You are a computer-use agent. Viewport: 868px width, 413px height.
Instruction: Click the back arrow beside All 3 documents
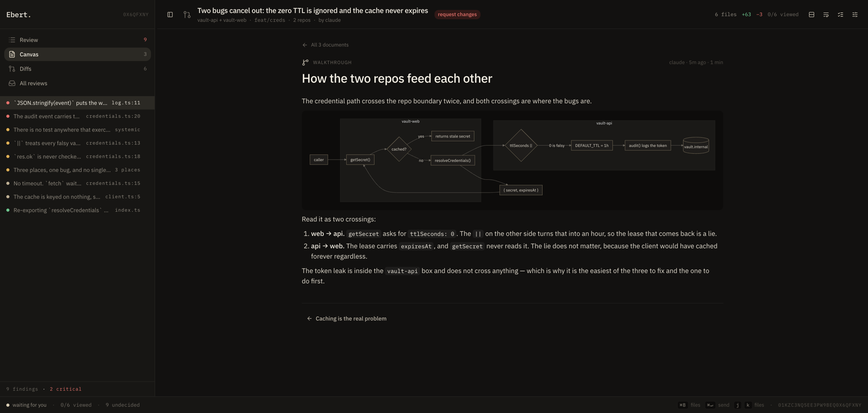(305, 45)
